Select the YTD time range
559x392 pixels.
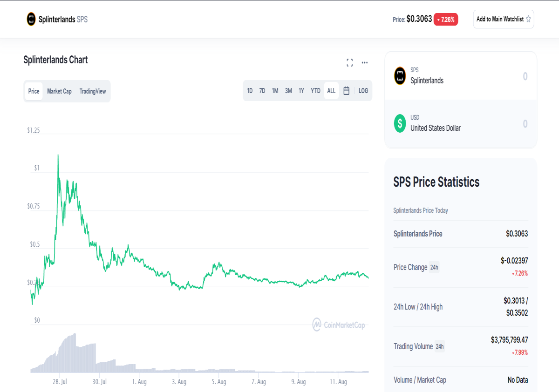coord(316,91)
